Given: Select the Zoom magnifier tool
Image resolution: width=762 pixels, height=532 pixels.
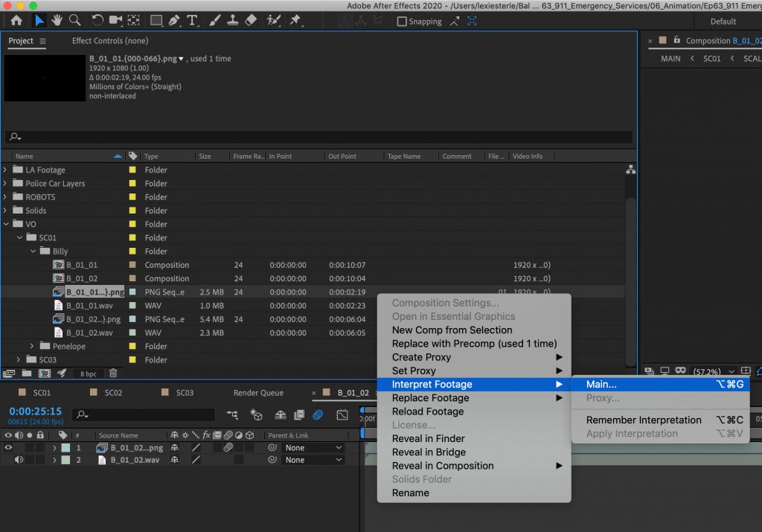Looking at the screenshot, I should pos(75,21).
